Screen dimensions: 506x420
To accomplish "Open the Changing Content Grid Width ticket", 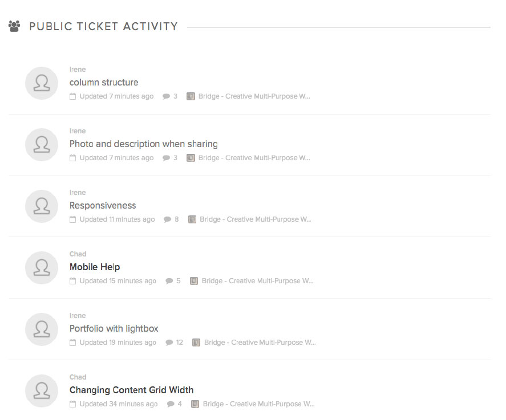I will tap(132, 390).
